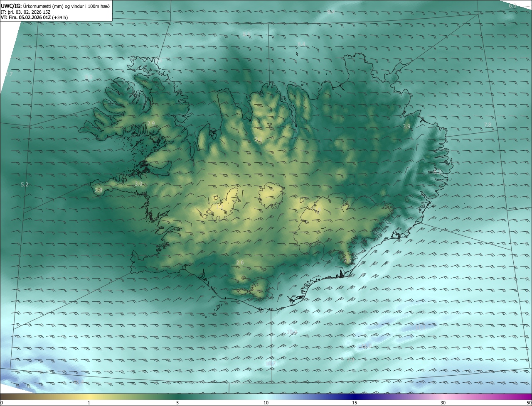Click the title text "Úrkomumætti (mm) og vindur í 100m hæð"

point(66,5)
